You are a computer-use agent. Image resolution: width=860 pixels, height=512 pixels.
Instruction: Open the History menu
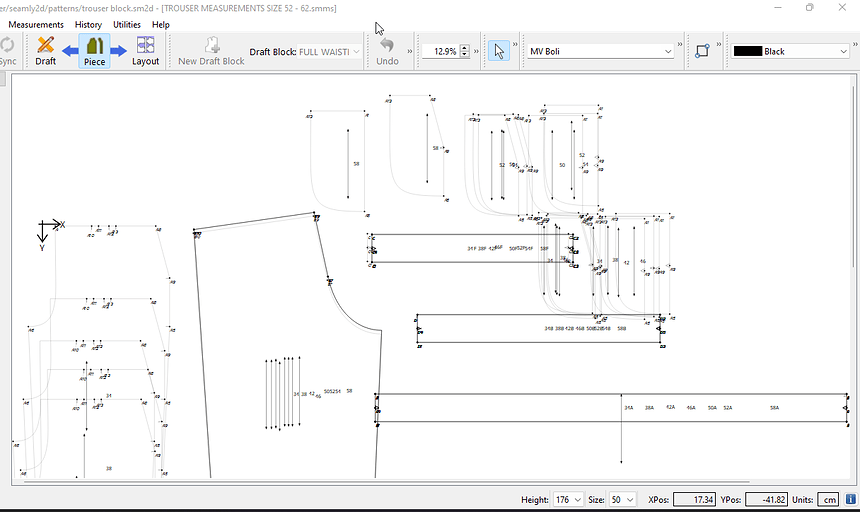click(x=88, y=24)
